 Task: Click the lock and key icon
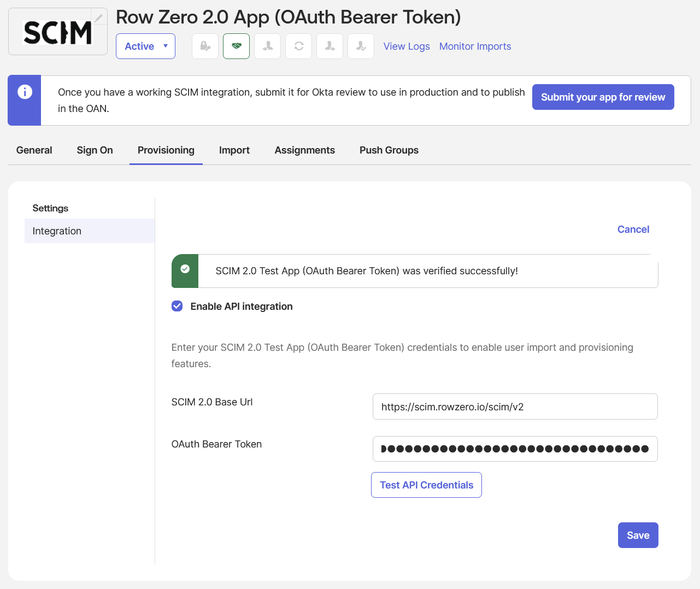point(205,46)
